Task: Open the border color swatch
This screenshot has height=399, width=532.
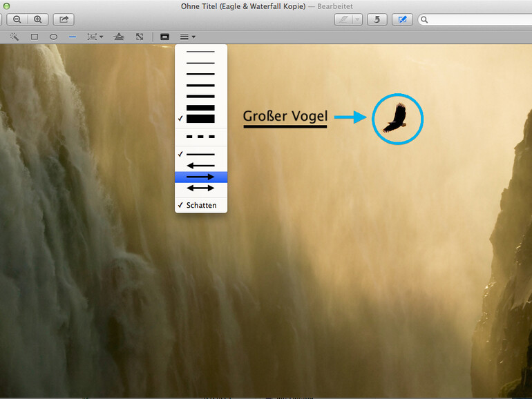Action: tap(165, 37)
